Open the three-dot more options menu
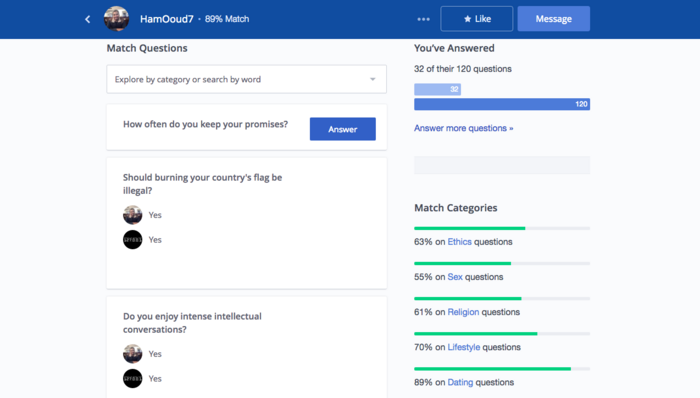The width and height of the screenshot is (700, 398). (x=423, y=19)
